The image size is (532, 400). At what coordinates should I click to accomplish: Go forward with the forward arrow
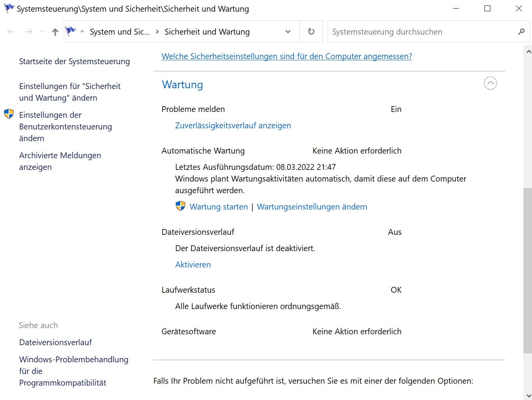28,32
